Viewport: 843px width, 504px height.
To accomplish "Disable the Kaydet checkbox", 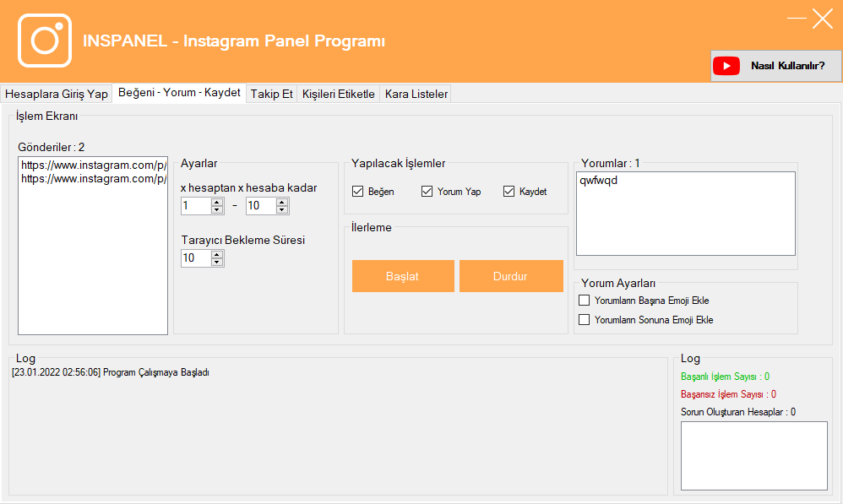I will [509, 192].
